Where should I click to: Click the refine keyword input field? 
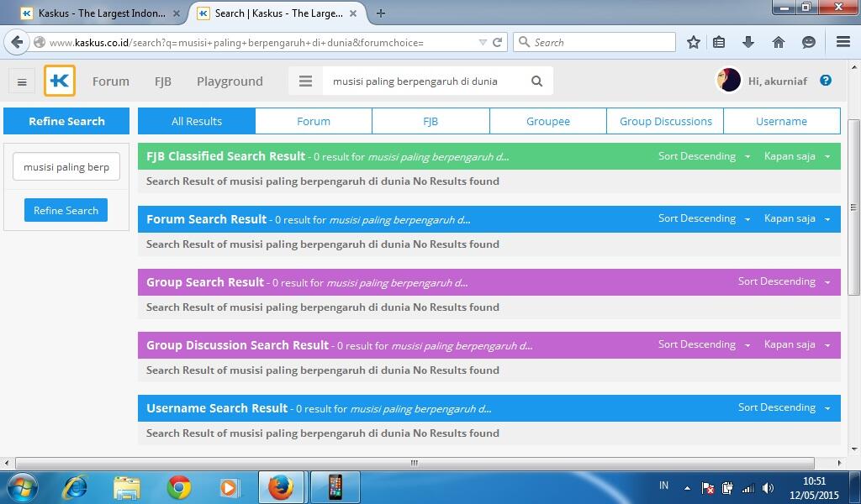coord(66,166)
